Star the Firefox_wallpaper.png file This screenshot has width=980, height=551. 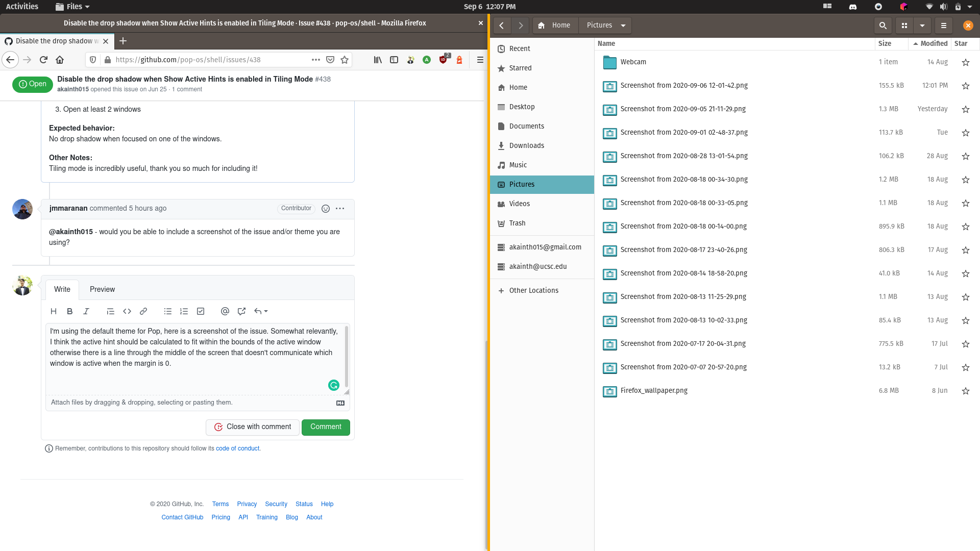click(966, 391)
